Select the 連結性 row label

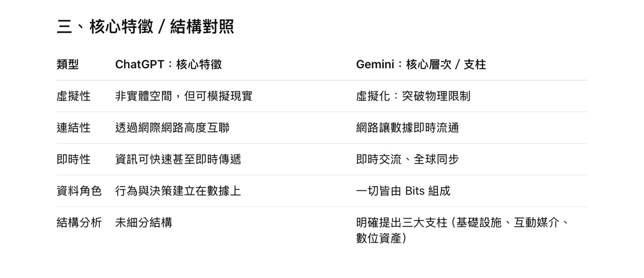point(73,128)
